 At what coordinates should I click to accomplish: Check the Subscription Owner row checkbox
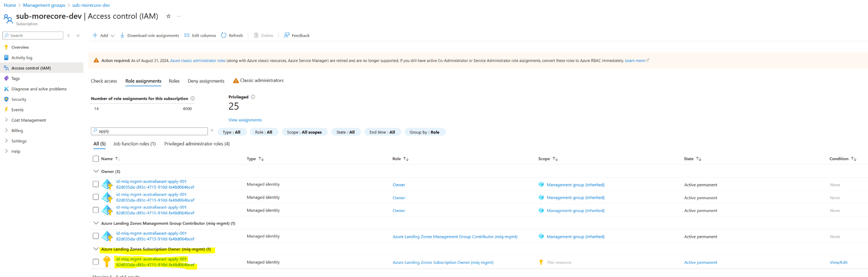(x=96, y=262)
